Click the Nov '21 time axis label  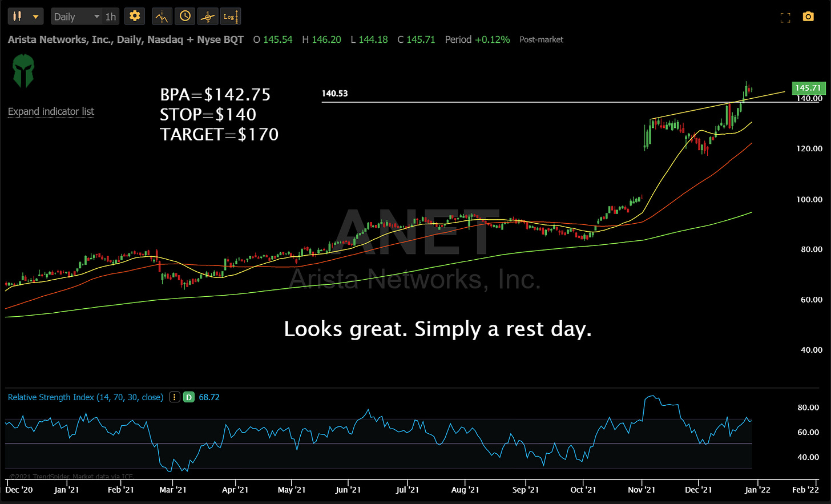pos(642,490)
